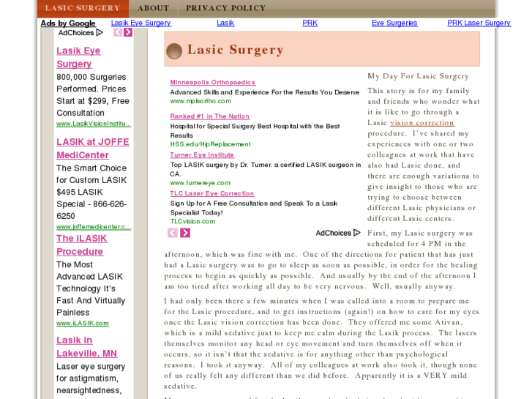The image size is (532, 399).
Task: Click the content-area AdChoices triangle icon
Action: pyautogui.click(x=356, y=233)
